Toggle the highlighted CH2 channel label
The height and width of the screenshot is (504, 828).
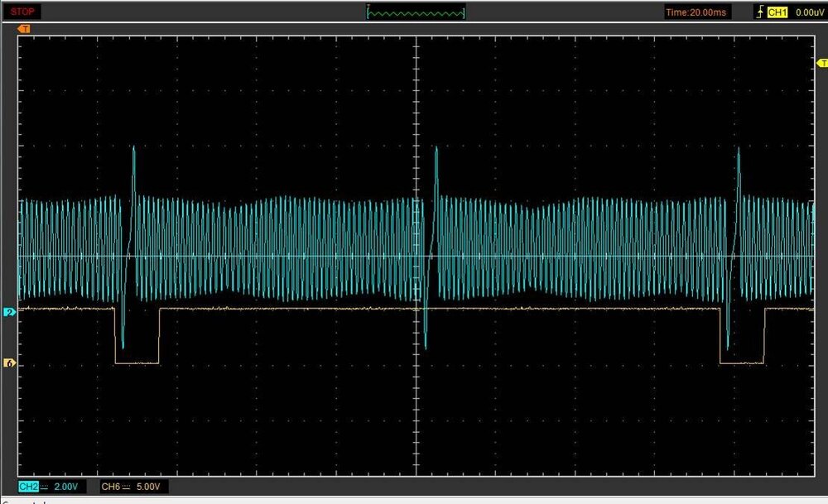coord(27,486)
